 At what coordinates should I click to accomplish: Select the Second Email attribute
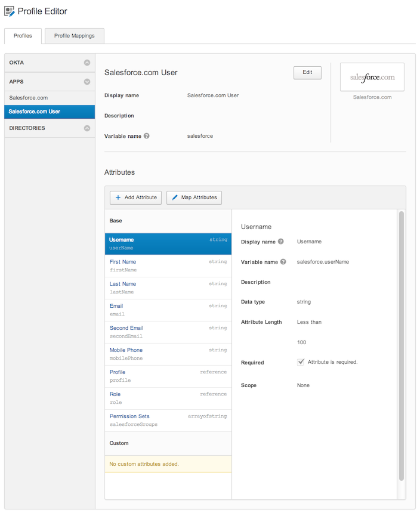click(126, 328)
